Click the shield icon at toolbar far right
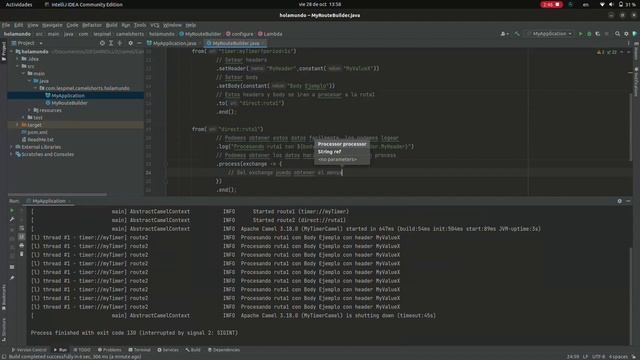The width and height of the screenshot is (640, 360). [635, 34]
